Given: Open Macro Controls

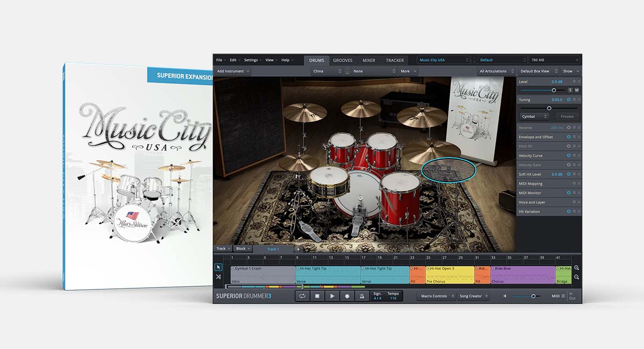Looking at the screenshot, I should 437,296.
